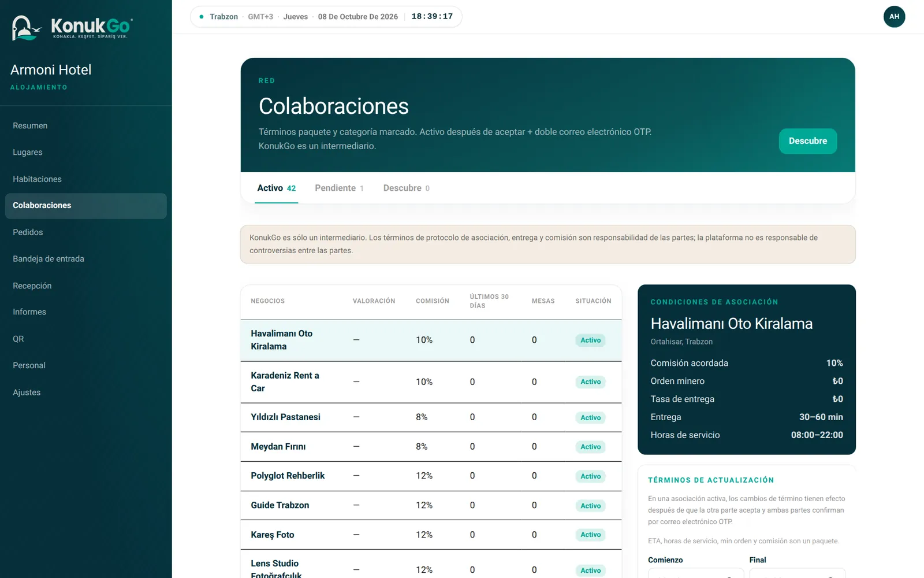Select Meydan Fırını business row
Viewport: 924px width, 578px height.
[x=431, y=446]
